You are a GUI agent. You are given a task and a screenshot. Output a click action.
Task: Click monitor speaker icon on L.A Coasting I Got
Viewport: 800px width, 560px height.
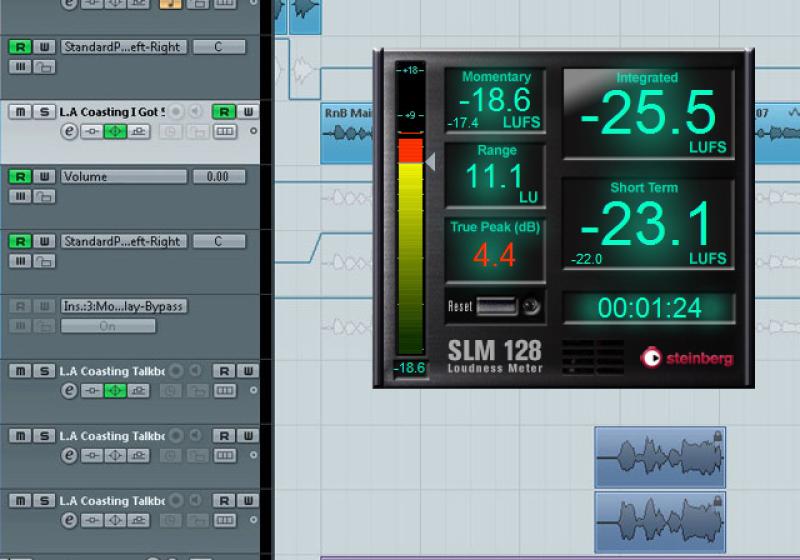(197, 112)
